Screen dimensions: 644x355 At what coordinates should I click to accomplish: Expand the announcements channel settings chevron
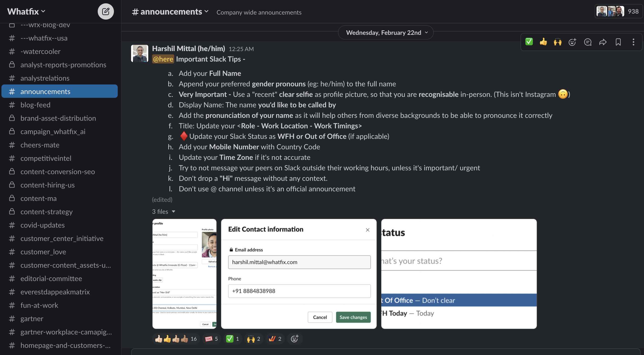pyautogui.click(x=206, y=11)
